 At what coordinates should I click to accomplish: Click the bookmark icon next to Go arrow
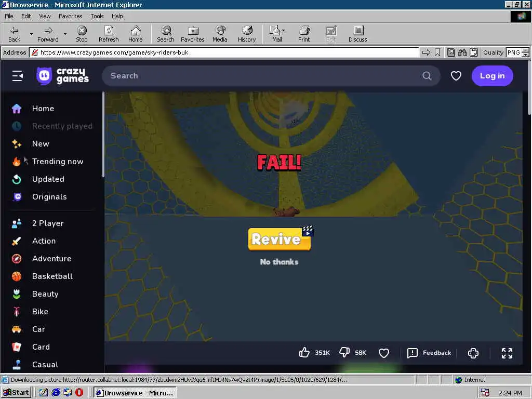coord(437,52)
